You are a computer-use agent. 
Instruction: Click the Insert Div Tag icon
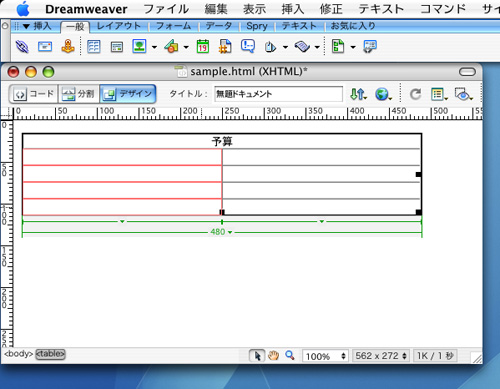point(117,47)
